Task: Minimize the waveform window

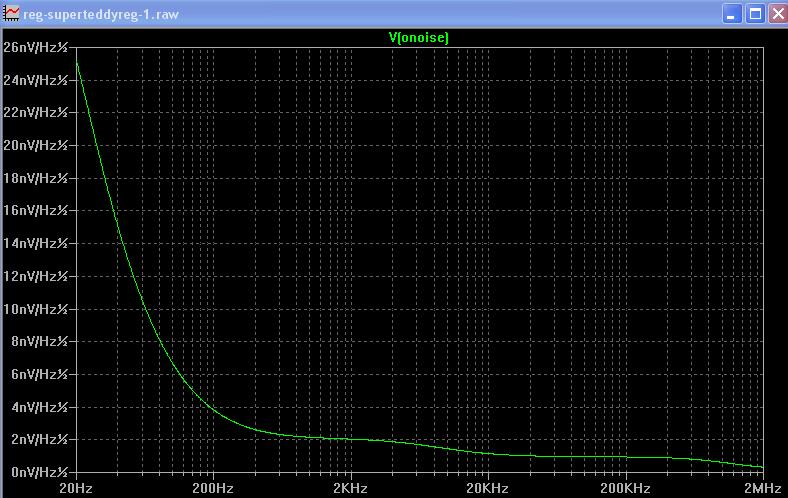Action: 732,14
